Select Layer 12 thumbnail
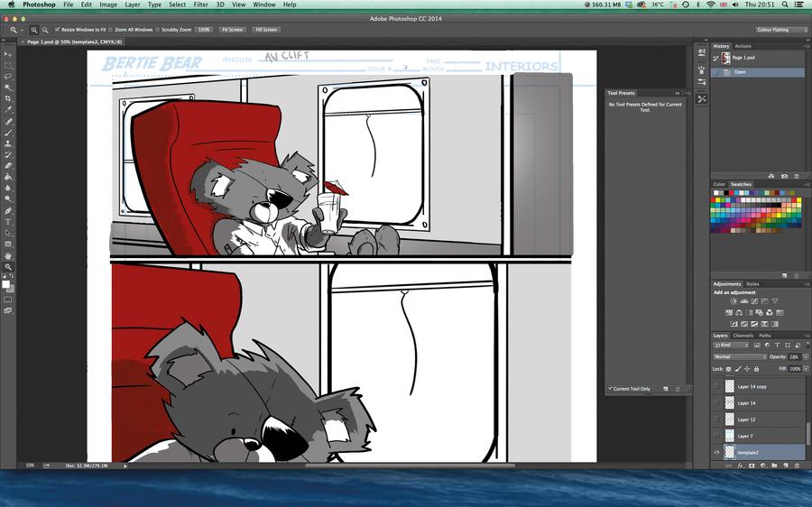 pyautogui.click(x=729, y=419)
